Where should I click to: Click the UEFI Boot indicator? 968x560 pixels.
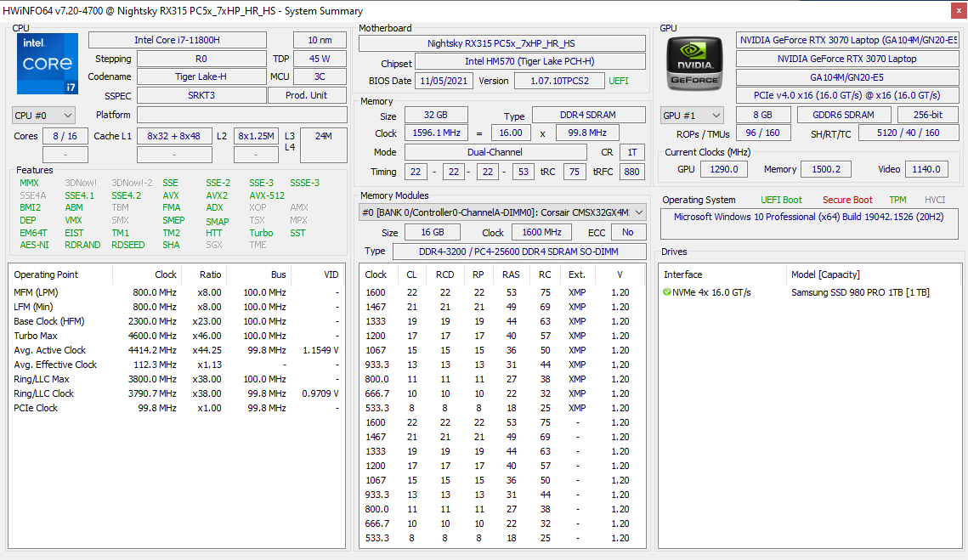780,200
